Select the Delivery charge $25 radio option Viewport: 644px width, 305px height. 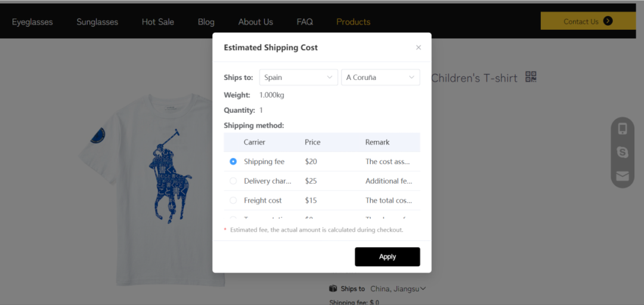pos(233,181)
